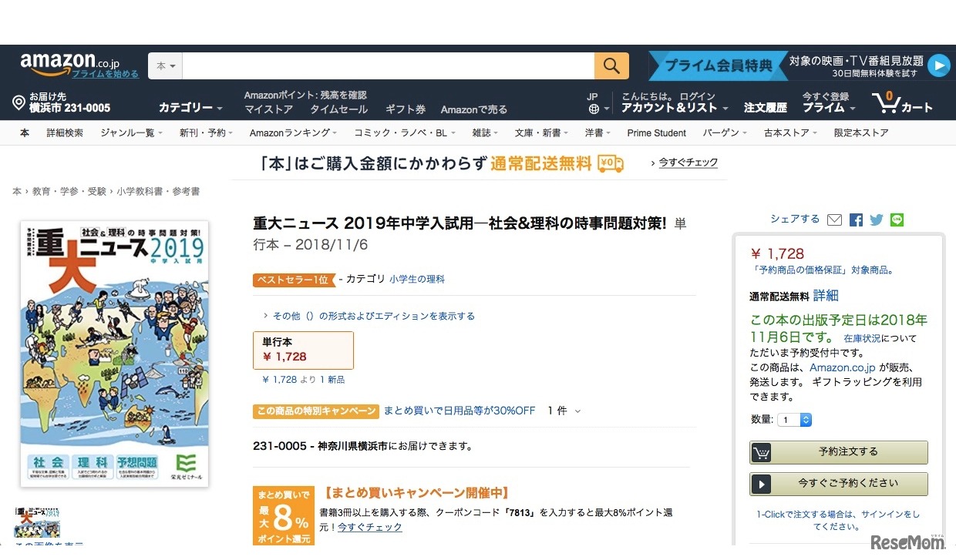Click シェアする text

coord(795,220)
